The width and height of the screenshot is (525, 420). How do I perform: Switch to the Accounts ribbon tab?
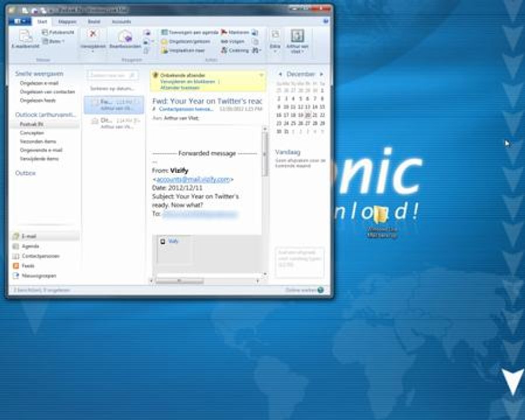[121, 22]
